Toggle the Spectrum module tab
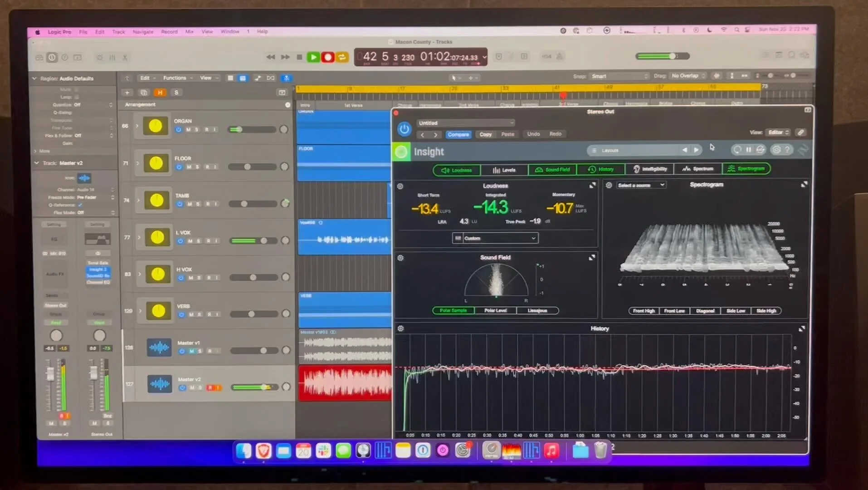This screenshot has height=490, width=868. click(x=698, y=169)
